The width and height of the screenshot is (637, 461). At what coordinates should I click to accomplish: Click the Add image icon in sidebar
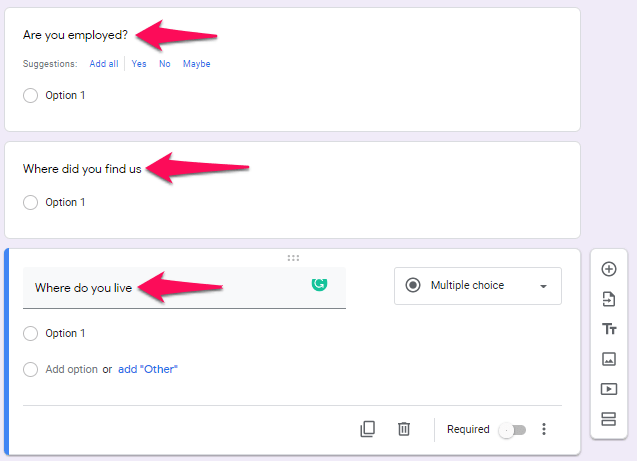pos(608,359)
